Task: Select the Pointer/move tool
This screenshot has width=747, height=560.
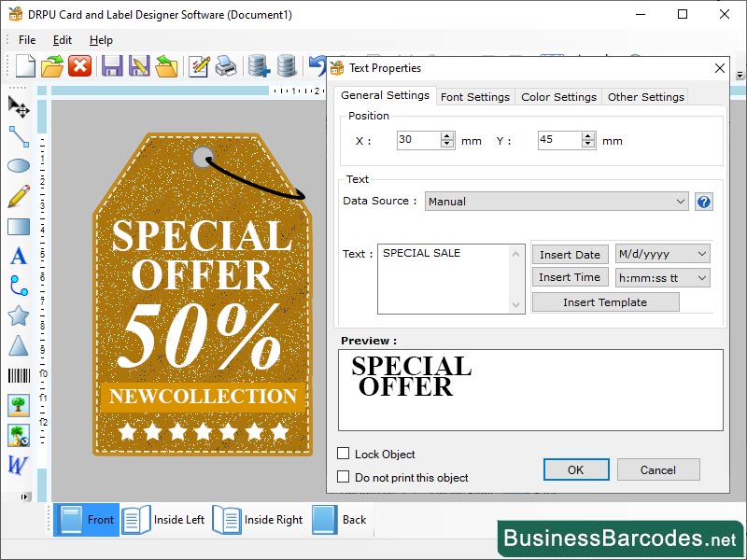Action: pos(17,108)
